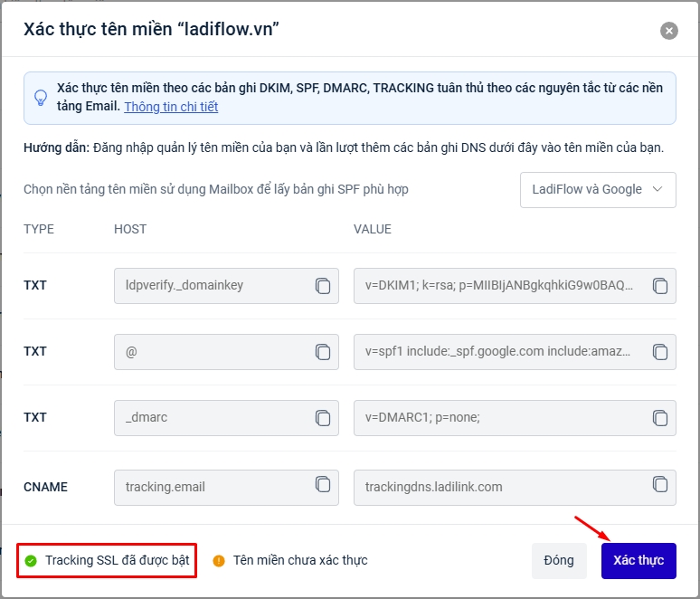This screenshot has width=700, height=599.
Task: Click the Đóng button
Action: point(559,560)
